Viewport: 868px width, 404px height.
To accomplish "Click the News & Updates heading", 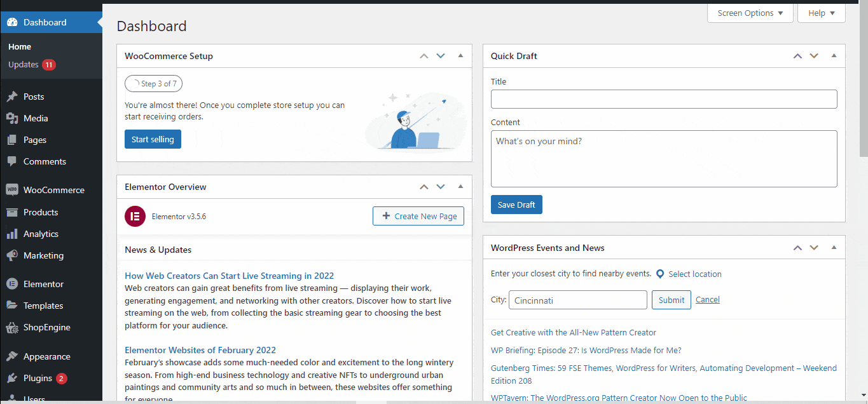I will click(158, 250).
